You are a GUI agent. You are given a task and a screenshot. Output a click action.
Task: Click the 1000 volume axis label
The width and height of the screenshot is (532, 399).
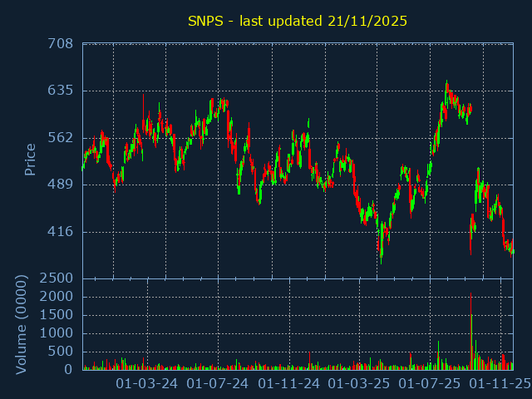[x=57, y=333]
